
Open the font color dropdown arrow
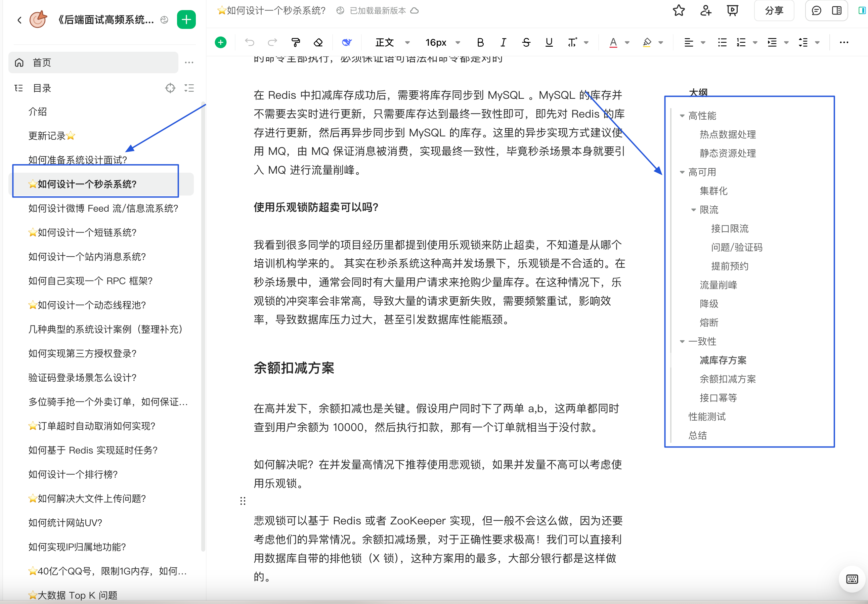click(x=627, y=42)
